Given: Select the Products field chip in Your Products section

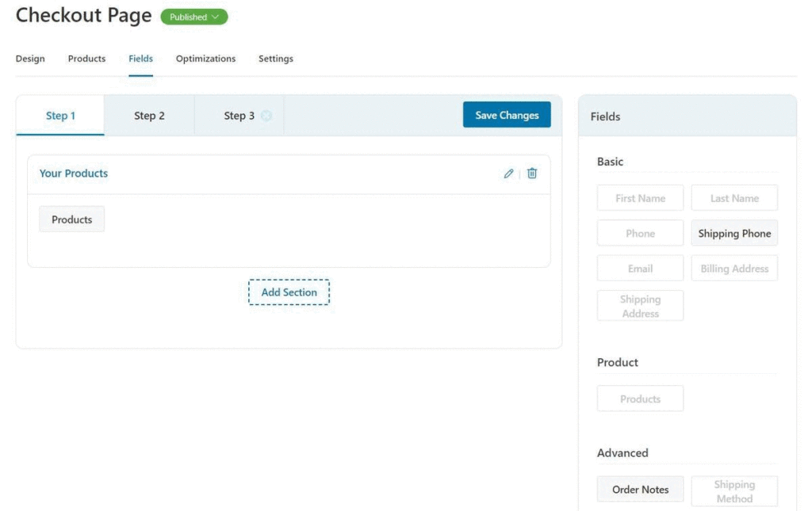Looking at the screenshot, I should click(x=71, y=219).
